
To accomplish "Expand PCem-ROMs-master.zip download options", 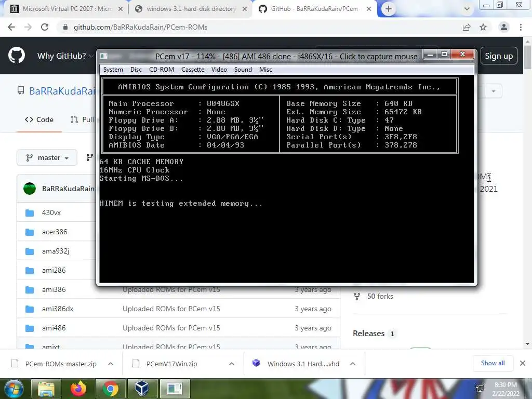I will tap(111, 364).
